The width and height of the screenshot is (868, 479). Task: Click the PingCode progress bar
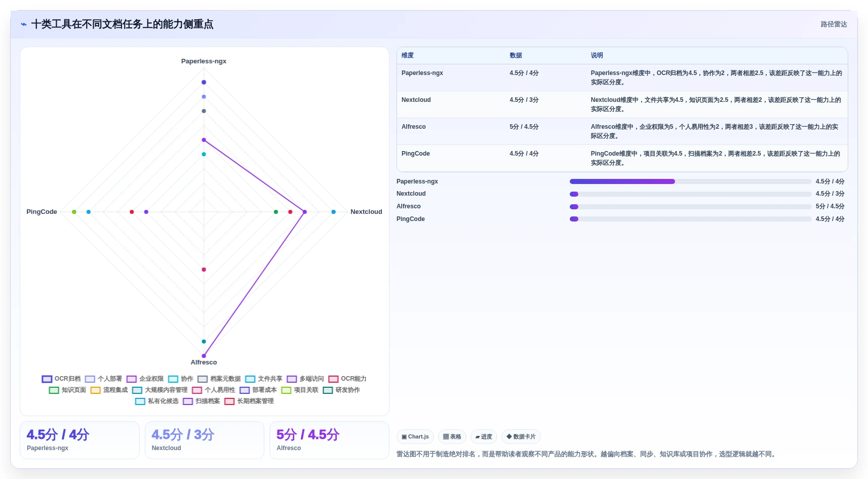click(690, 219)
